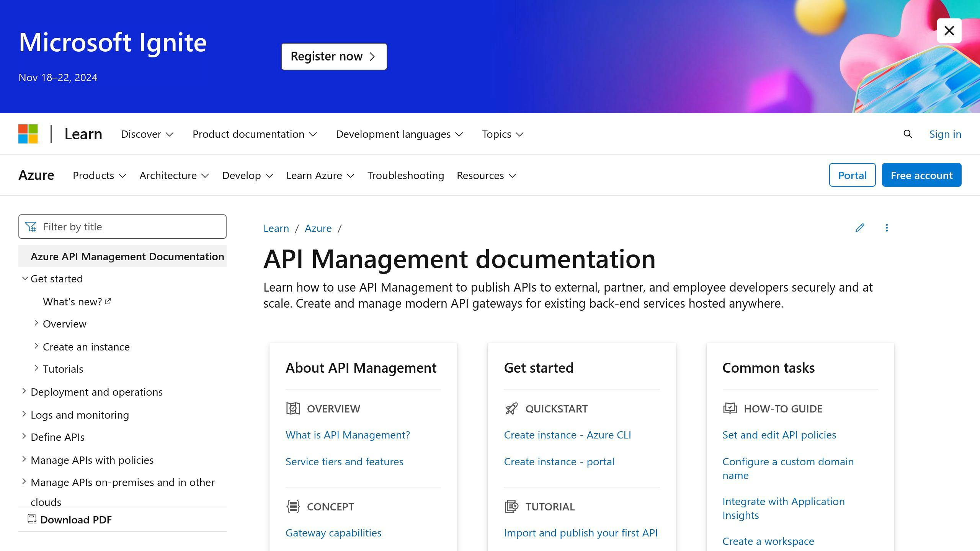This screenshot has height=551, width=980.
Task: Expand the Tutorials tree item
Action: (x=36, y=368)
